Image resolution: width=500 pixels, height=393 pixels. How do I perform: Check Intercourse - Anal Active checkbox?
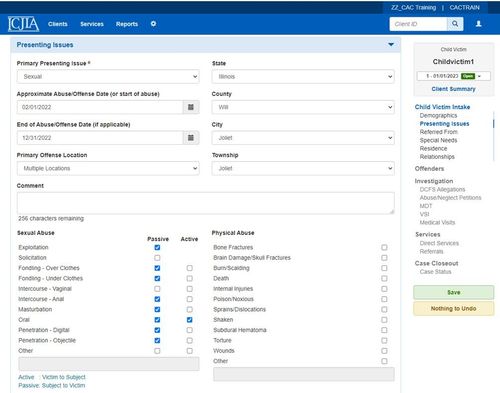pos(190,299)
